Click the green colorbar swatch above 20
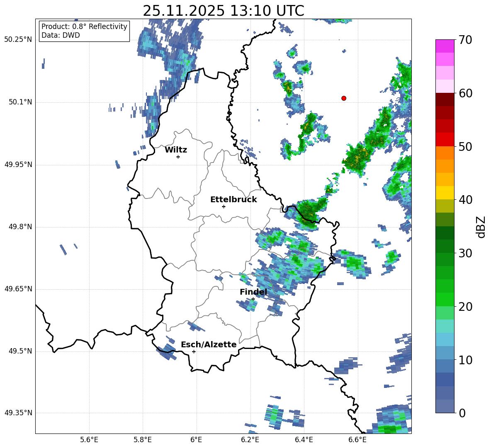This screenshot has height=448, width=491. coord(445,299)
